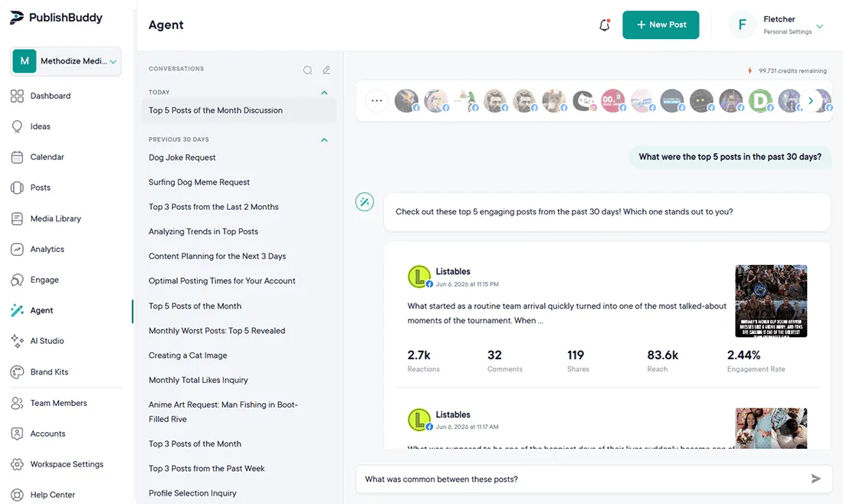The height and width of the screenshot is (504, 843).
Task: Click the Brand Kits menu label
Action: click(x=49, y=371)
